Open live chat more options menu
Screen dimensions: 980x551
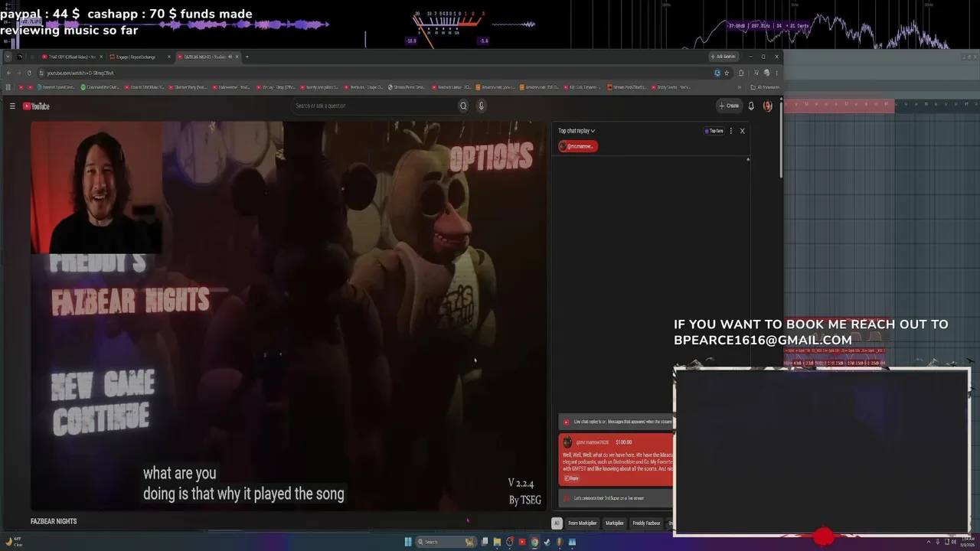point(731,131)
